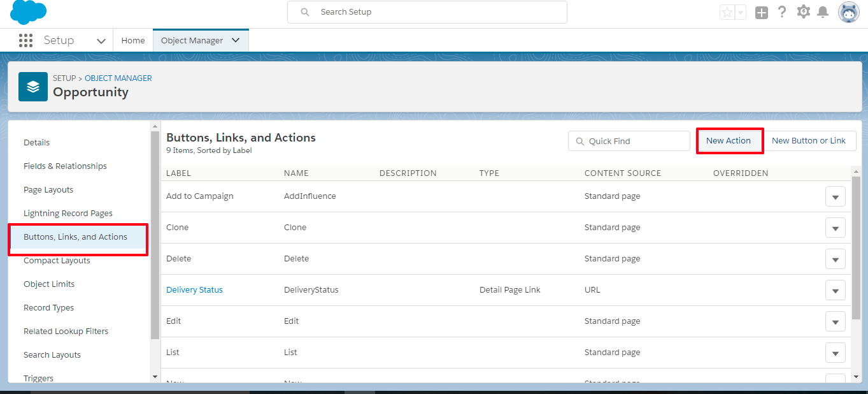The image size is (868, 394).
Task: Open row actions for Add to Campaign
Action: click(835, 197)
